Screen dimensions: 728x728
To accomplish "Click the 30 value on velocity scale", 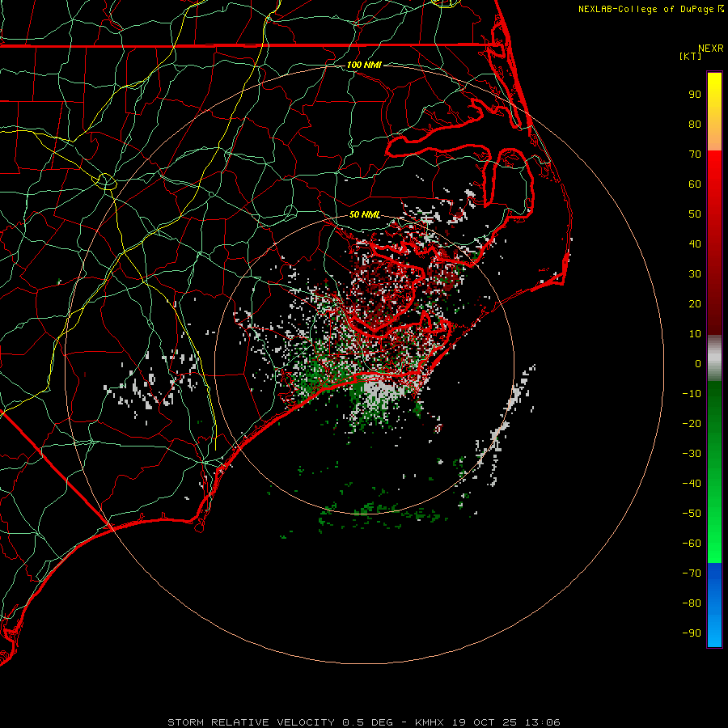I will [695, 274].
